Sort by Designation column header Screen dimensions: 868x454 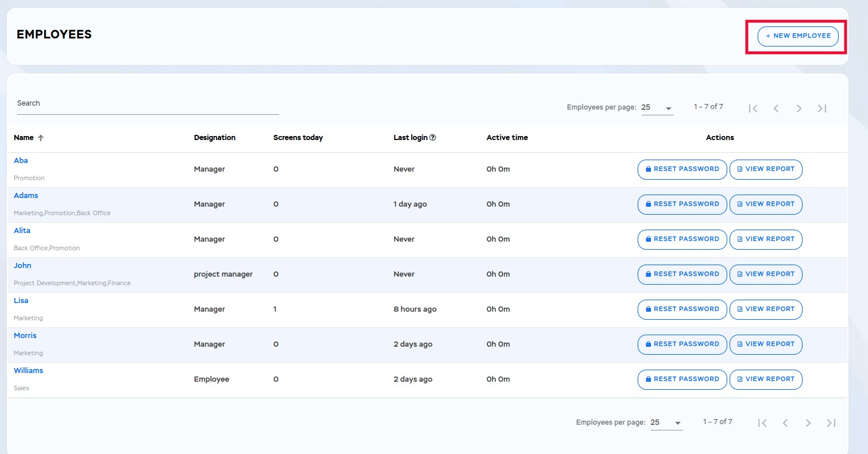214,138
